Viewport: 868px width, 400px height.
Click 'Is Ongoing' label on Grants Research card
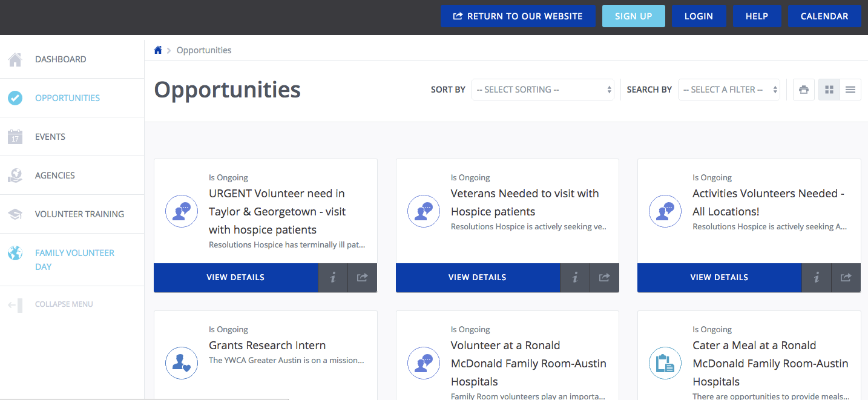(229, 330)
